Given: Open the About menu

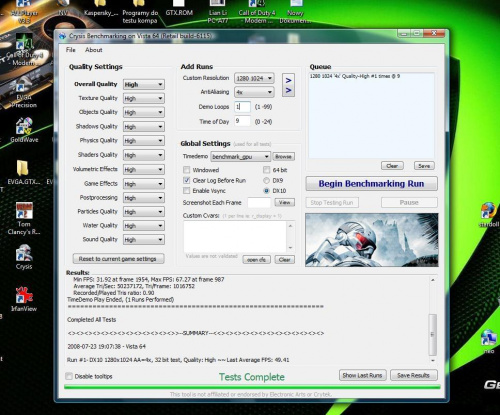Looking at the screenshot, I should coord(94,50).
